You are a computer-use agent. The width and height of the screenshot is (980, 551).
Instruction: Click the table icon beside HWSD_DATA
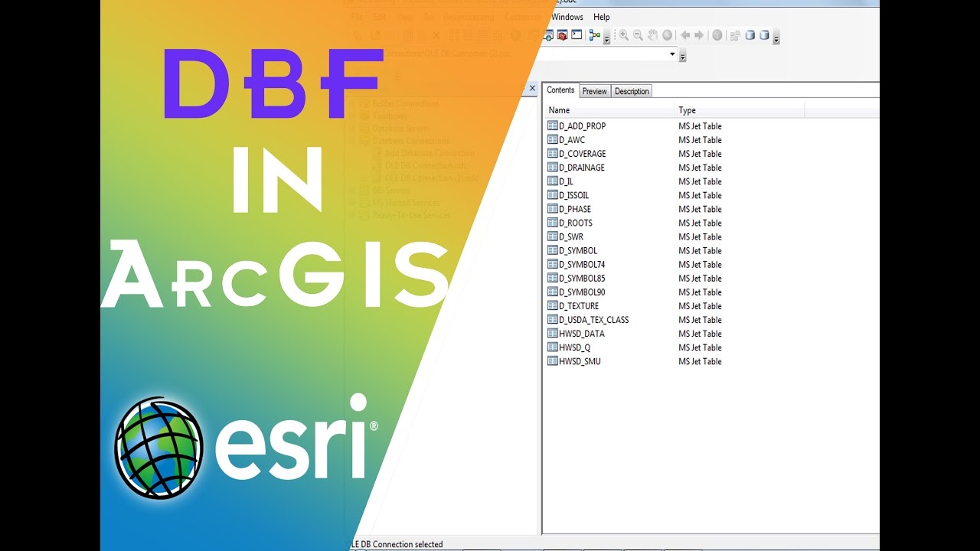pos(553,334)
